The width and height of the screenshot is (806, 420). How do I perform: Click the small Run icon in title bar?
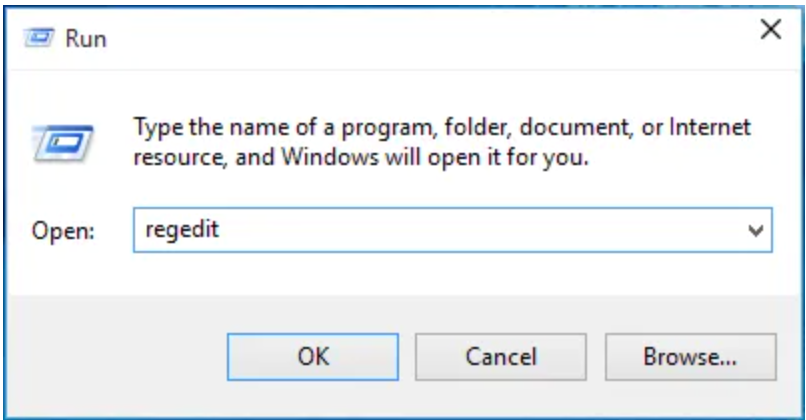pyautogui.click(x=39, y=38)
